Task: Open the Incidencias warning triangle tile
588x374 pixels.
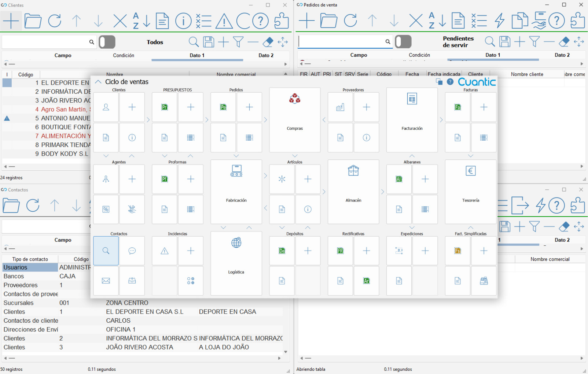Action: (x=165, y=251)
